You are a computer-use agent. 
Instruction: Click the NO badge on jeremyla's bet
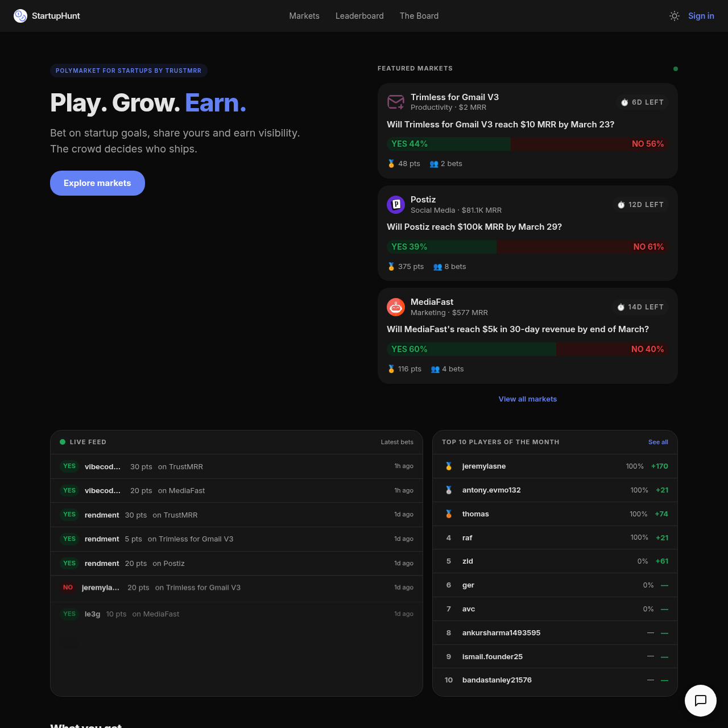(x=68, y=587)
